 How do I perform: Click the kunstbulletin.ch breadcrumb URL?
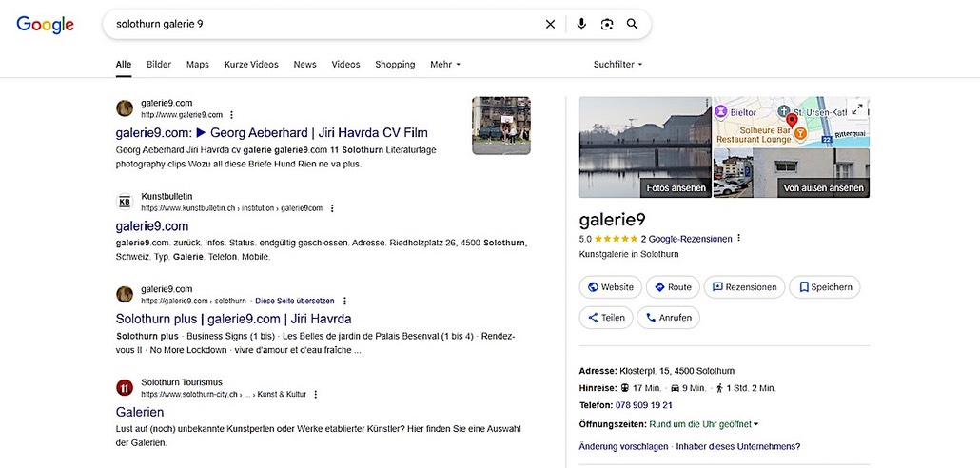coord(232,208)
